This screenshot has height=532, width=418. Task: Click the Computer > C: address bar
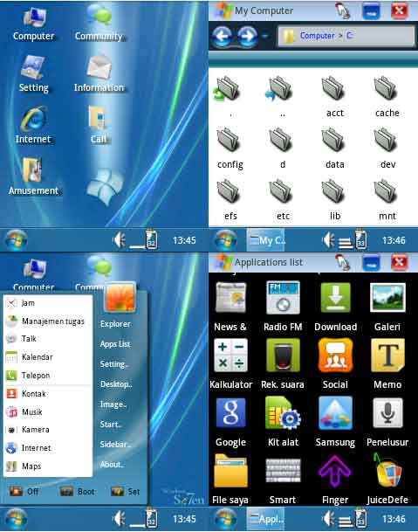[x=346, y=36]
